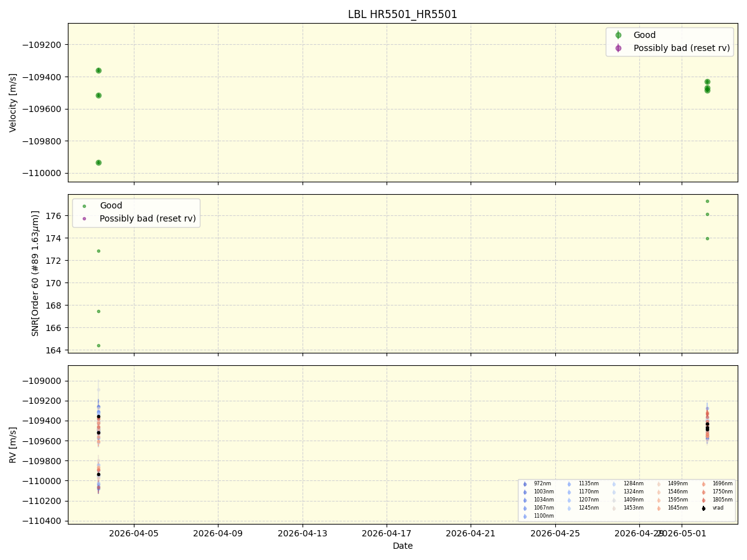Click the 2026-04-13 date tick label

pos(303,533)
